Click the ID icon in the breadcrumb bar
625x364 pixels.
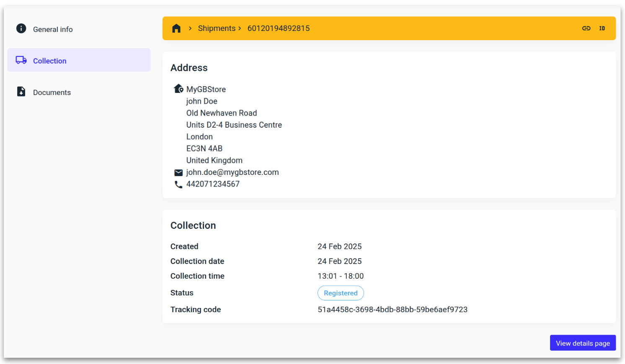coord(602,28)
